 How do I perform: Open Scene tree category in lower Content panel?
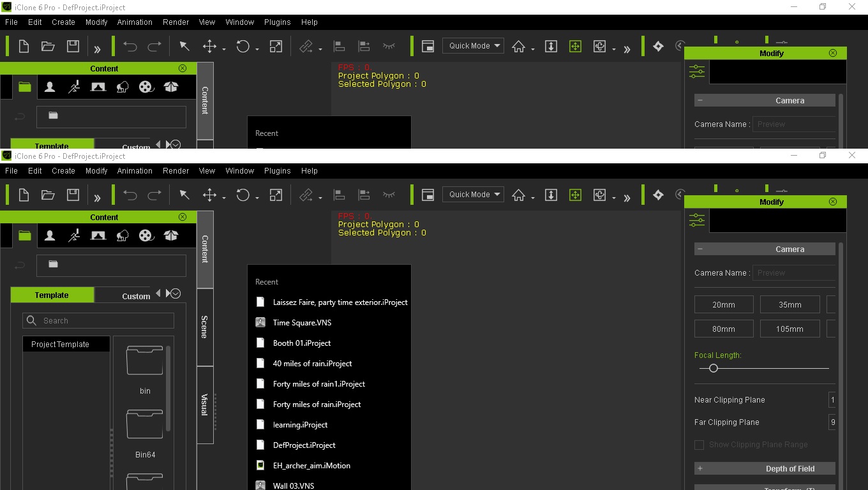(123, 235)
